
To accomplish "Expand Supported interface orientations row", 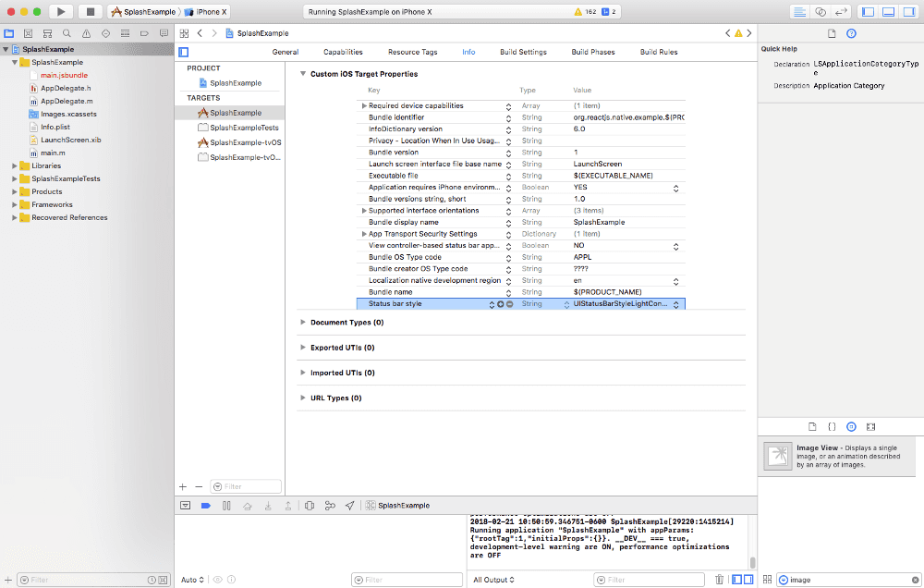I will (364, 211).
